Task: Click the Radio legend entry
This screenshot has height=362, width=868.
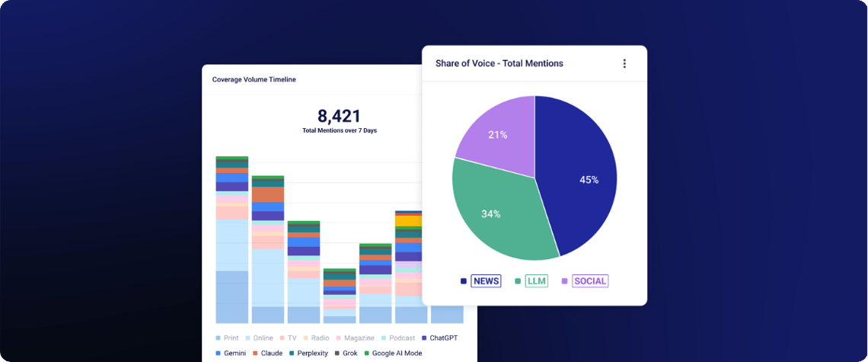Action: click(315, 338)
